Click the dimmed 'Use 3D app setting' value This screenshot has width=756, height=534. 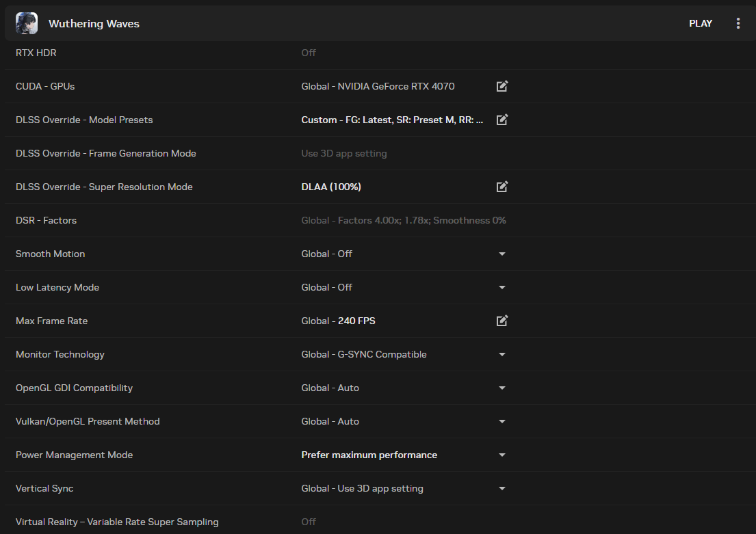point(343,153)
